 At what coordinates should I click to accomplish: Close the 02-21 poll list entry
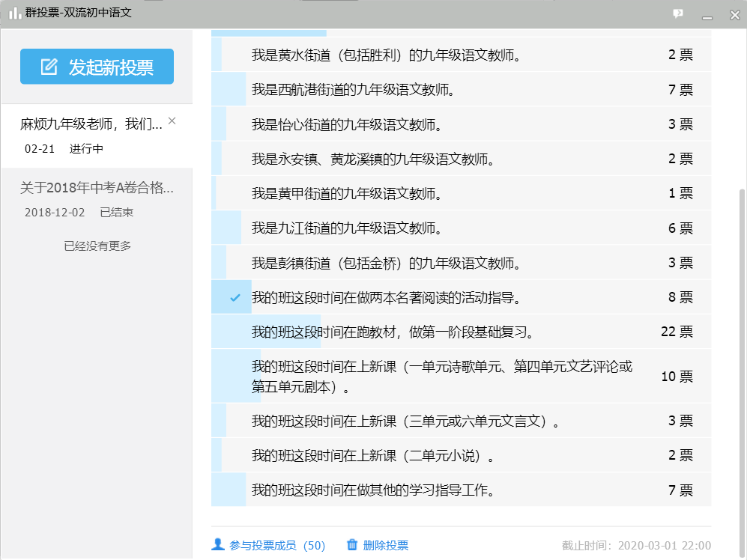[172, 121]
